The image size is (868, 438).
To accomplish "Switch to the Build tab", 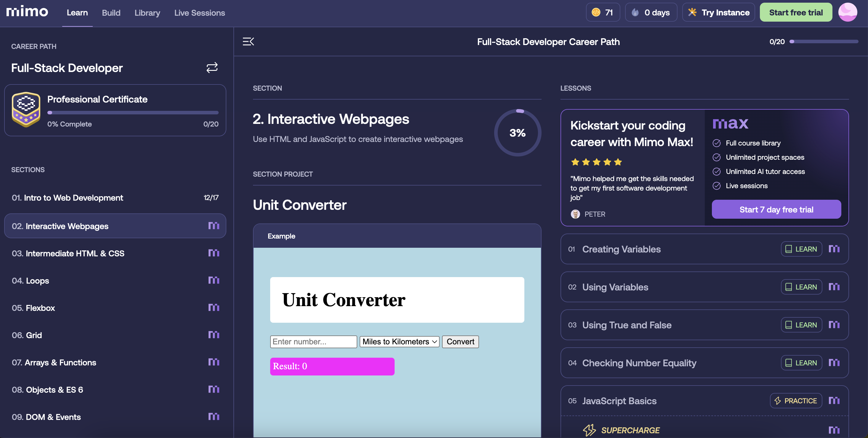I will [x=111, y=13].
